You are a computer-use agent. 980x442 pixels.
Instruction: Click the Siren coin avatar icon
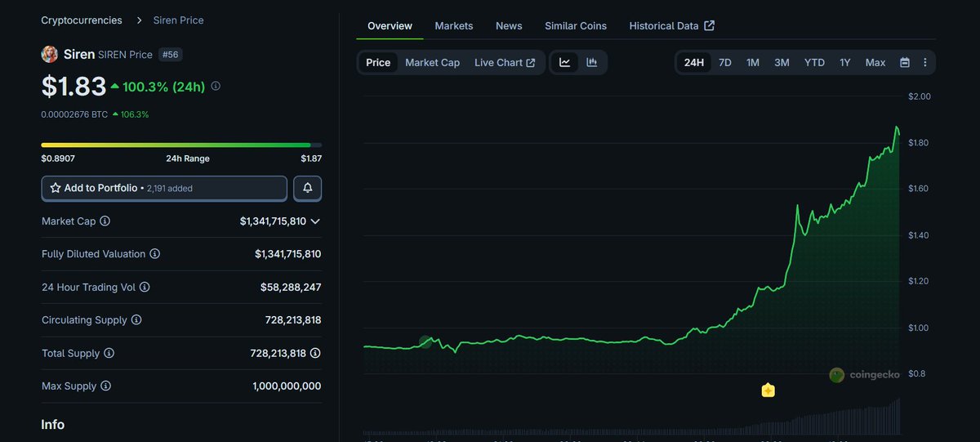pos(50,54)
